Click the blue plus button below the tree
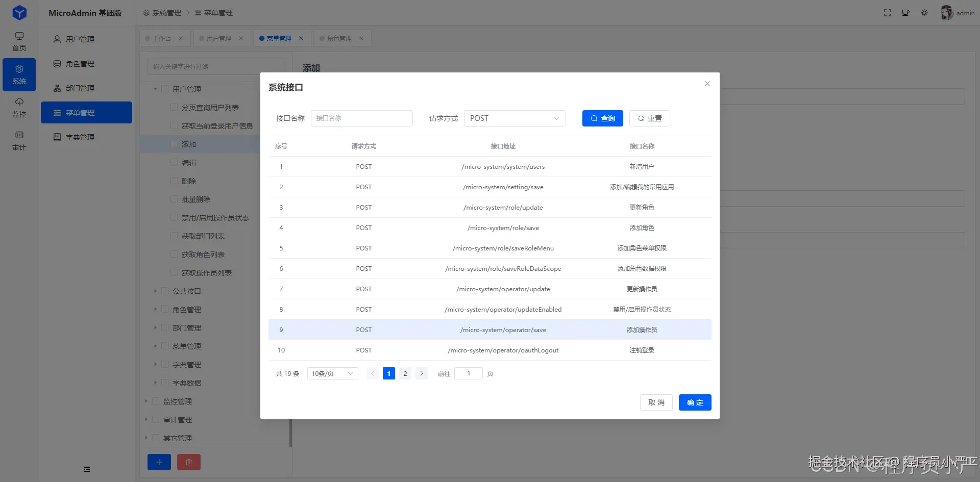980x482 pixels. coord(159,462)
